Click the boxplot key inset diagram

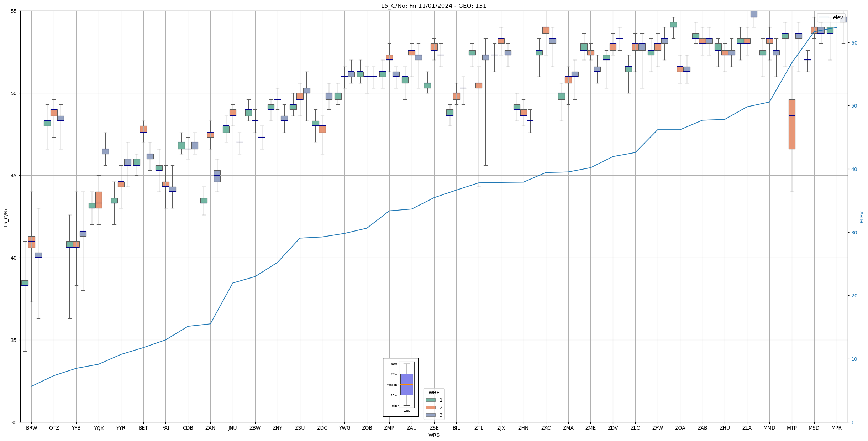(400, 387)
